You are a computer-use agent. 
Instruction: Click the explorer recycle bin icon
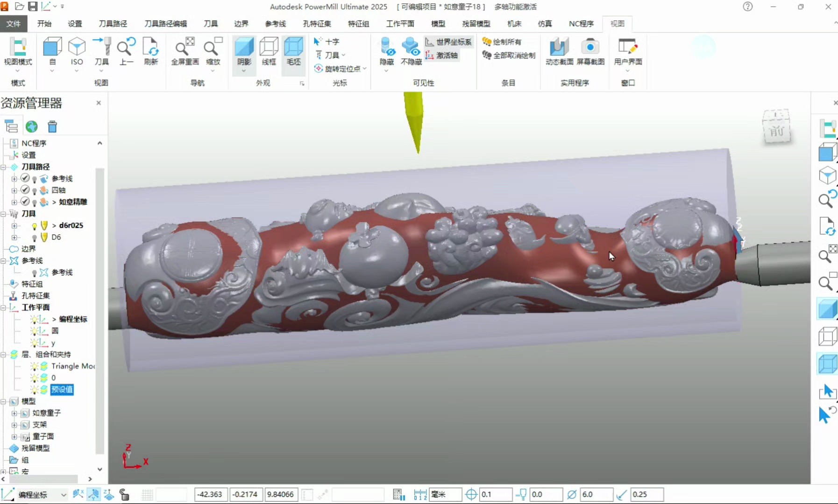52,126
